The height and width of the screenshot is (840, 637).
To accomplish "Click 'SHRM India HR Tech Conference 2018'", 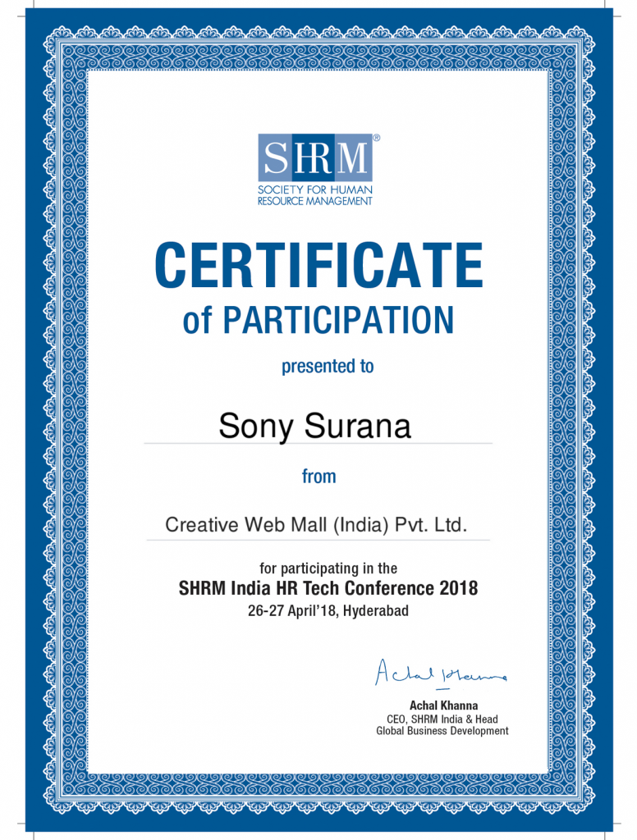I will tap(328, 588).
